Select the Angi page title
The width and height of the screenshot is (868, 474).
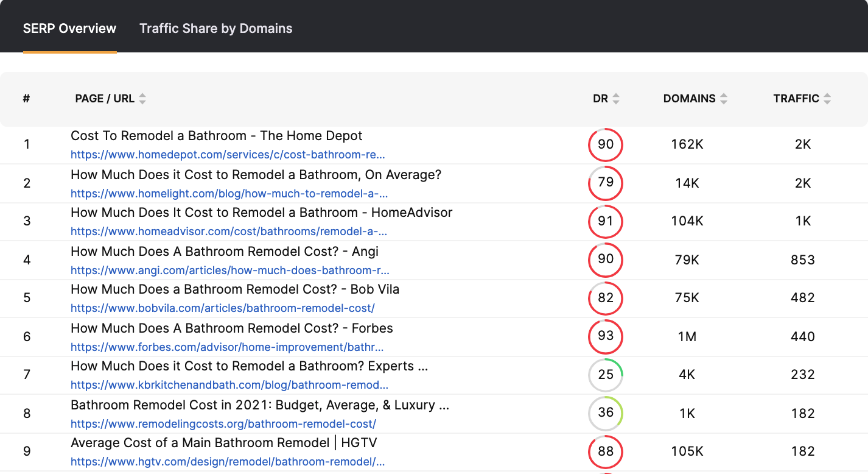coord(225,251)
